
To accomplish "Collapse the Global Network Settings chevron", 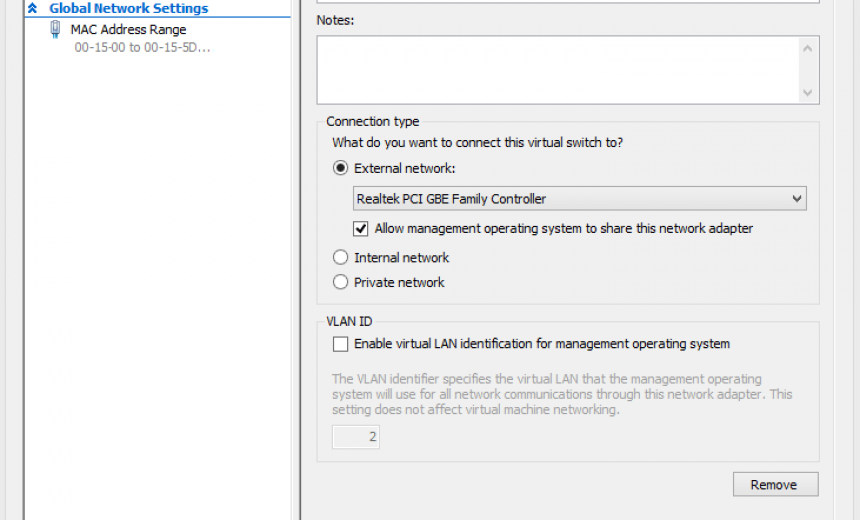I will coord(33,8).
